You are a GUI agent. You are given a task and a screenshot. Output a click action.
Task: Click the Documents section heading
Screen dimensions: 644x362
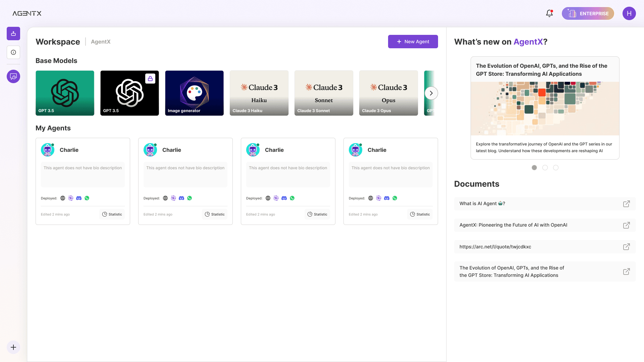[x=477, y=184]
